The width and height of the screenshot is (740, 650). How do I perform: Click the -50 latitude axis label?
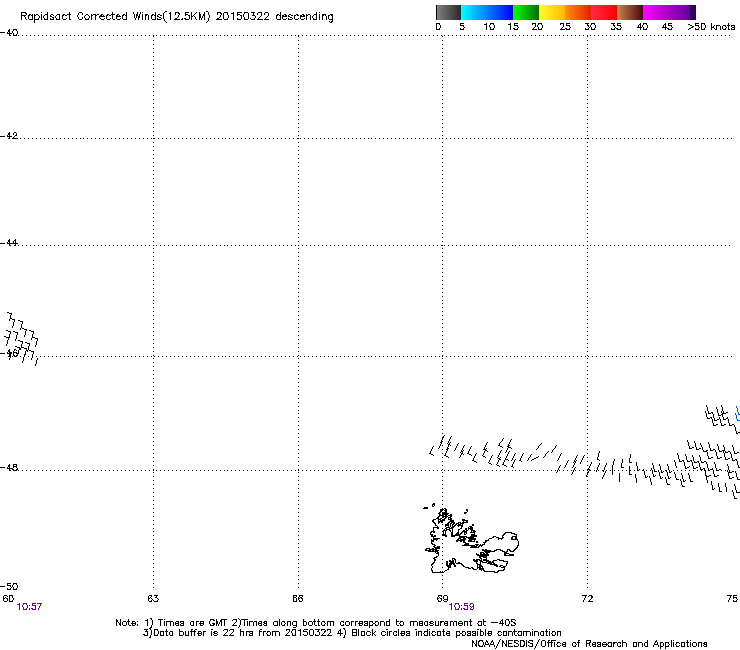9,586
